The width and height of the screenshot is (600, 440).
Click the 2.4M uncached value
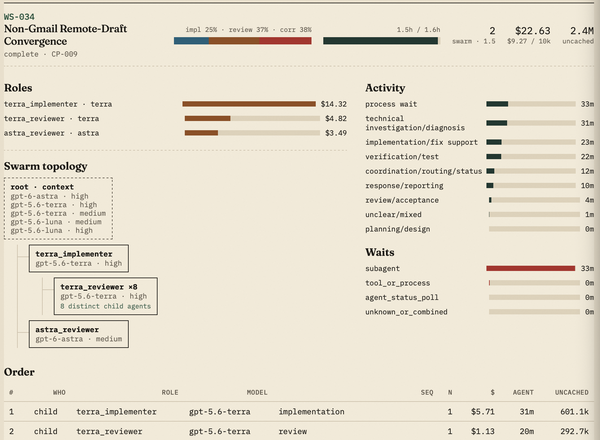[582, 31]
